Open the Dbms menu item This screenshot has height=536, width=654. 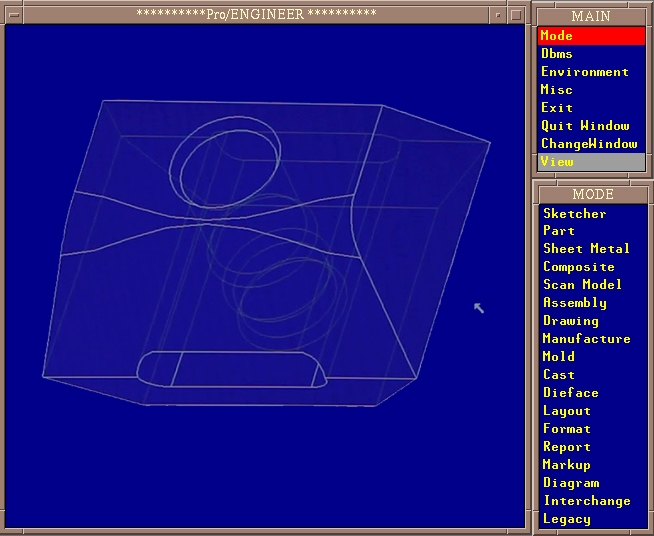click(591, 54)
